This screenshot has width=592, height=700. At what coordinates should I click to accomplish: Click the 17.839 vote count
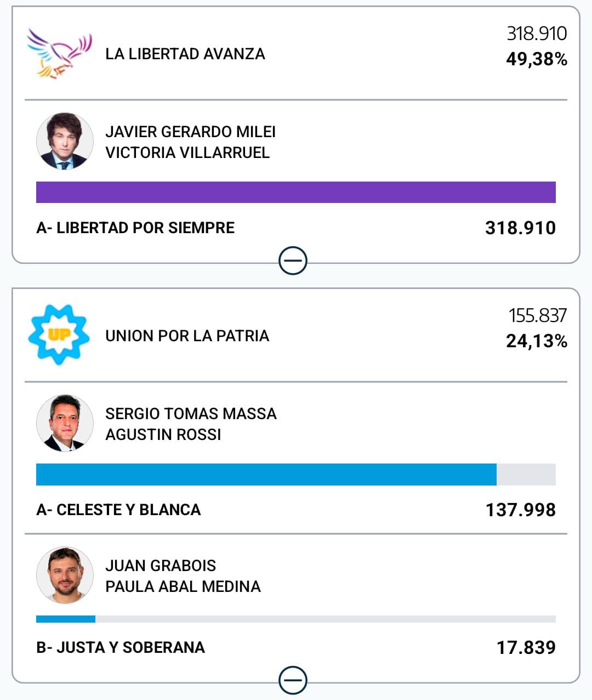(x=526, y=647)
